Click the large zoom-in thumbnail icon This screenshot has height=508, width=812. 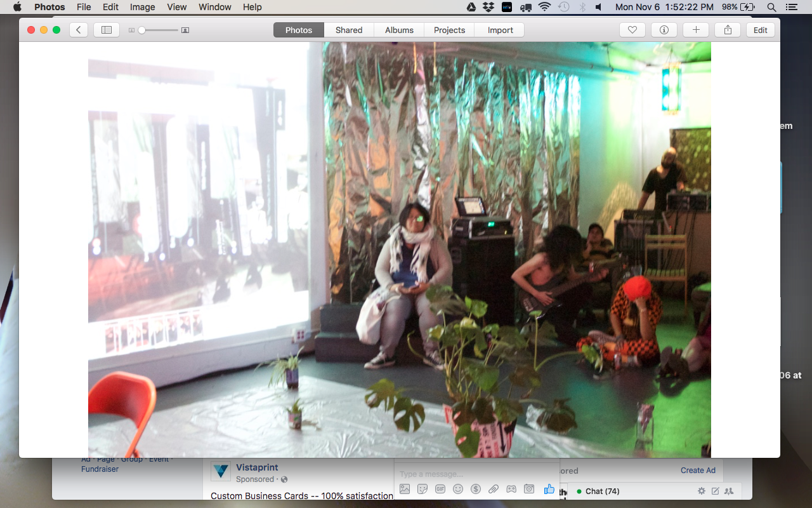coord(185,30)
